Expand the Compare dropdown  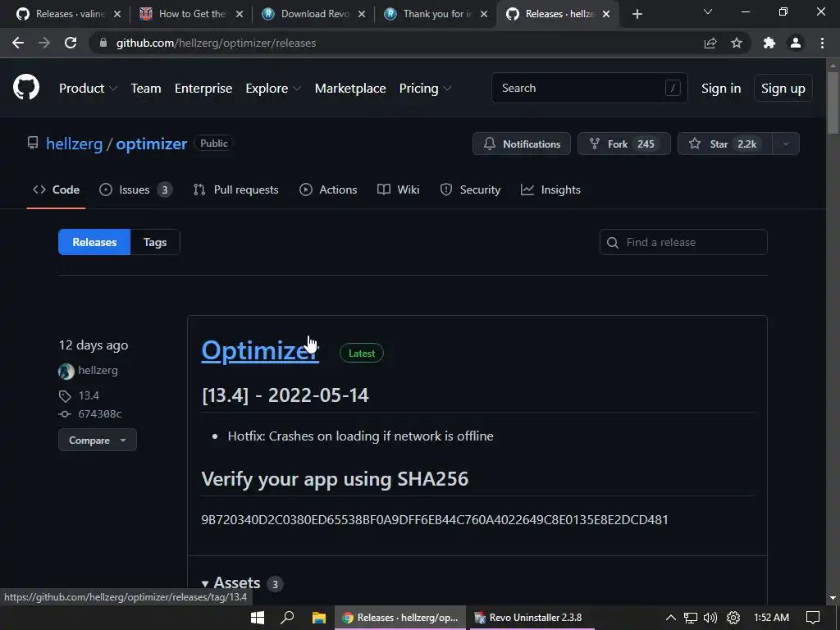tap(98, 440)
